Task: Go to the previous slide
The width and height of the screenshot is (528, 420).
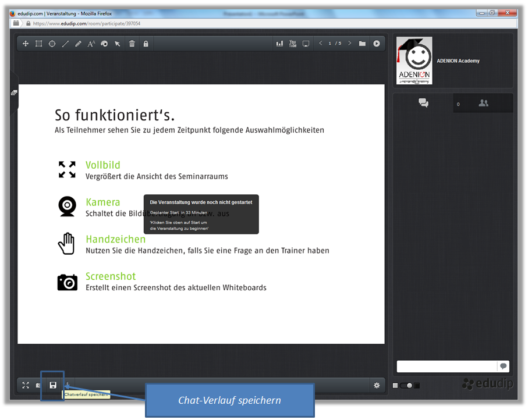Action: tap(321, 44)
